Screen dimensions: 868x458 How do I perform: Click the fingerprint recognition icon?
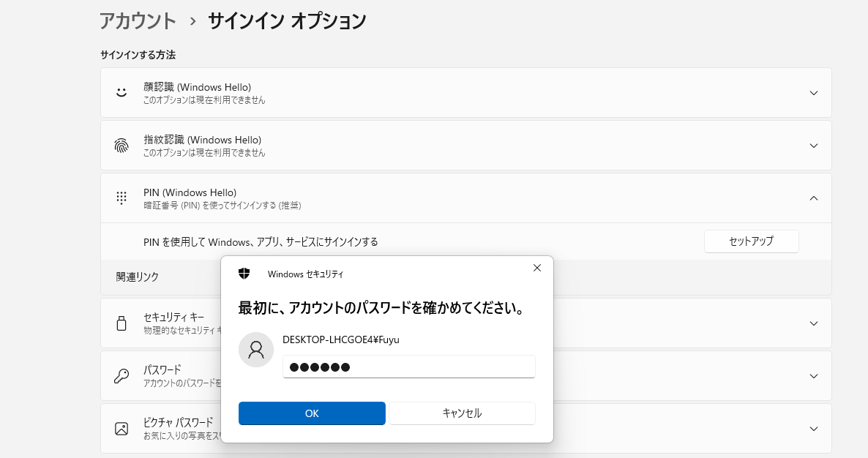coord(121,146)
